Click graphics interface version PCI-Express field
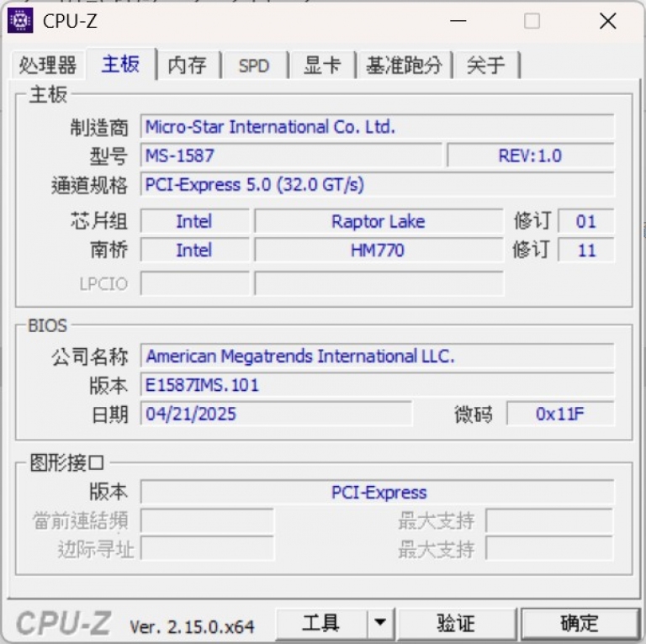 pos(377,492)
